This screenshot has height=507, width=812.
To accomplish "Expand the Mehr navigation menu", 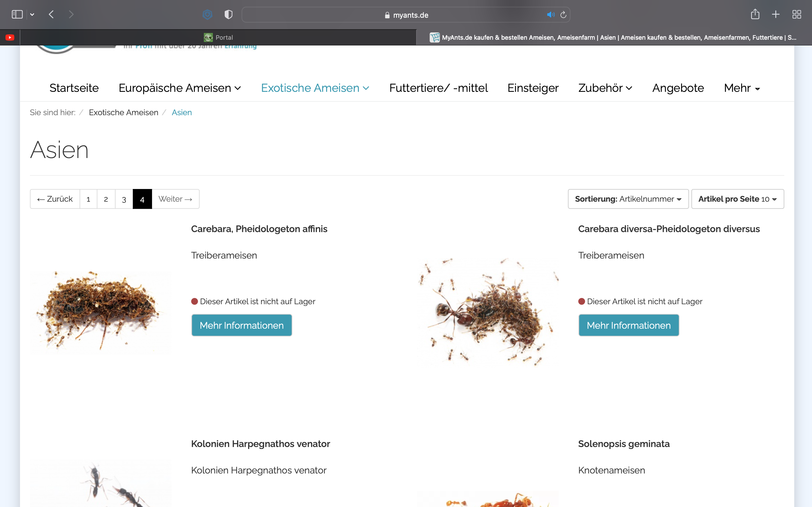I will 742,88.
